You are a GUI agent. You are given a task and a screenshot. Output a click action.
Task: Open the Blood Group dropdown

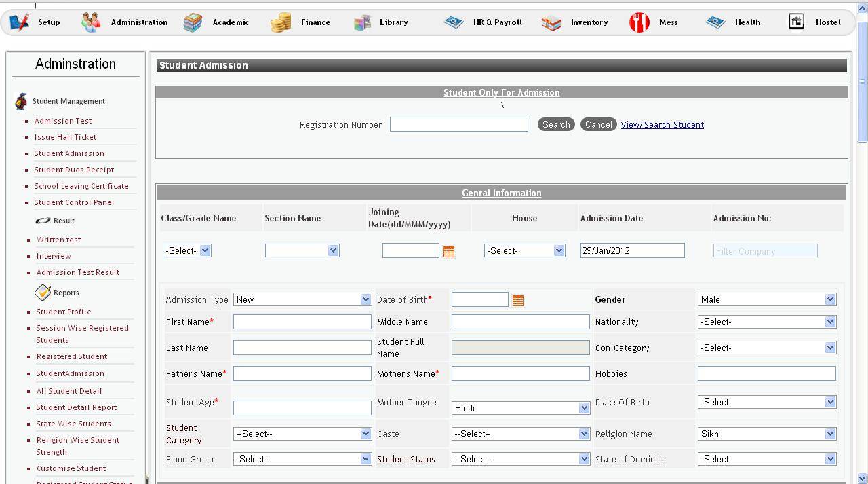click(302, 459)
